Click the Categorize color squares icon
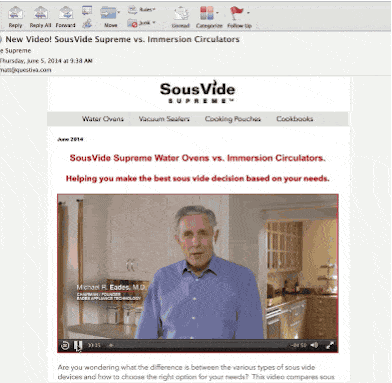This screenshot has height=383, width=392. tap(207, 14)
